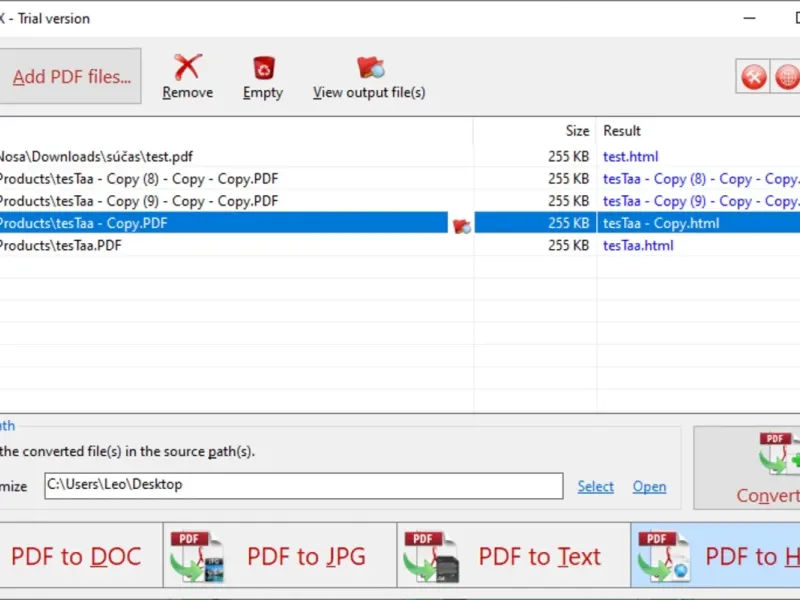Minimize the Trial version window
The height and width of the screenshot is (600, 800).
pyautogui.click(x=749, y=18)
